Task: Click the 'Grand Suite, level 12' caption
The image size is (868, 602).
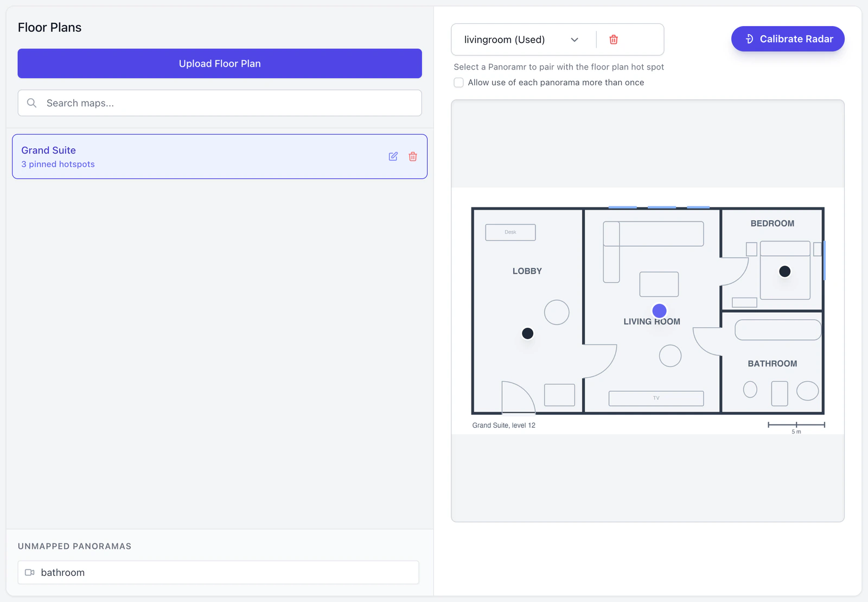Action: [x=503, y=426]
